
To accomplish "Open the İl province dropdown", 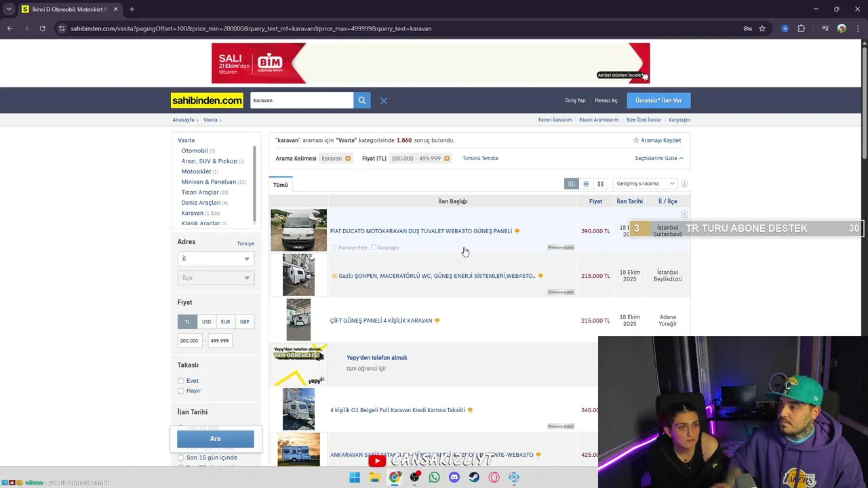I will [x=216, y=259].
